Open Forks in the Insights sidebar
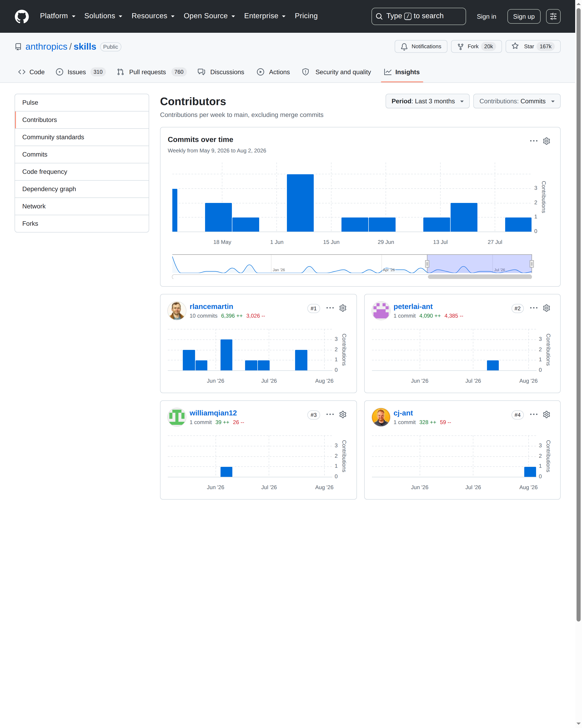This screenshot has width=582, height=728. [x=82, y=224]
